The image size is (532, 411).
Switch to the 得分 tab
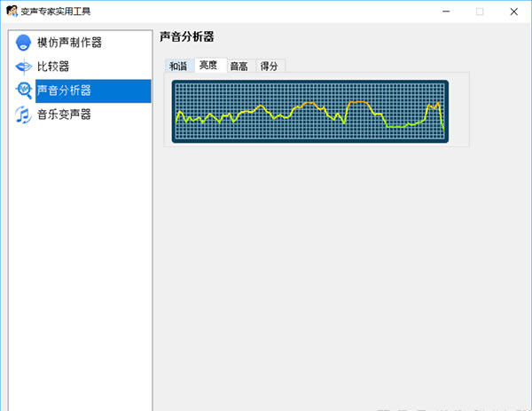click(270, 66)
